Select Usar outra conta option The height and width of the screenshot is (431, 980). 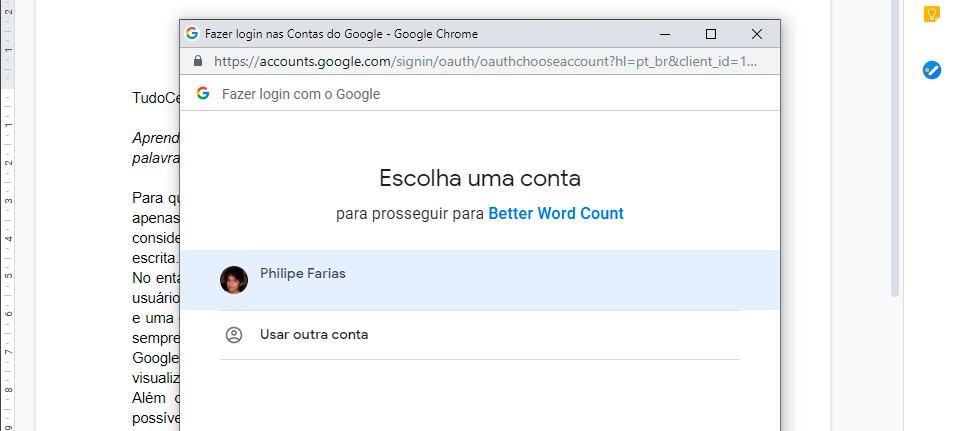click(314, 335)
